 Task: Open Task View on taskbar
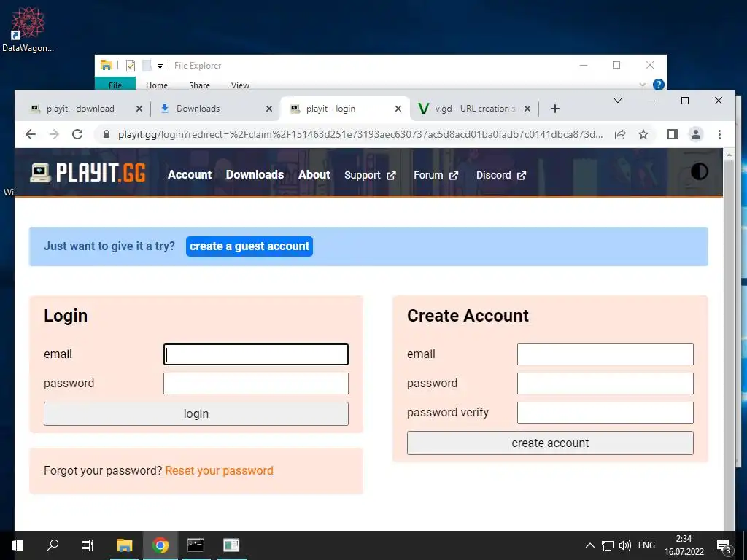coord(88,545)
